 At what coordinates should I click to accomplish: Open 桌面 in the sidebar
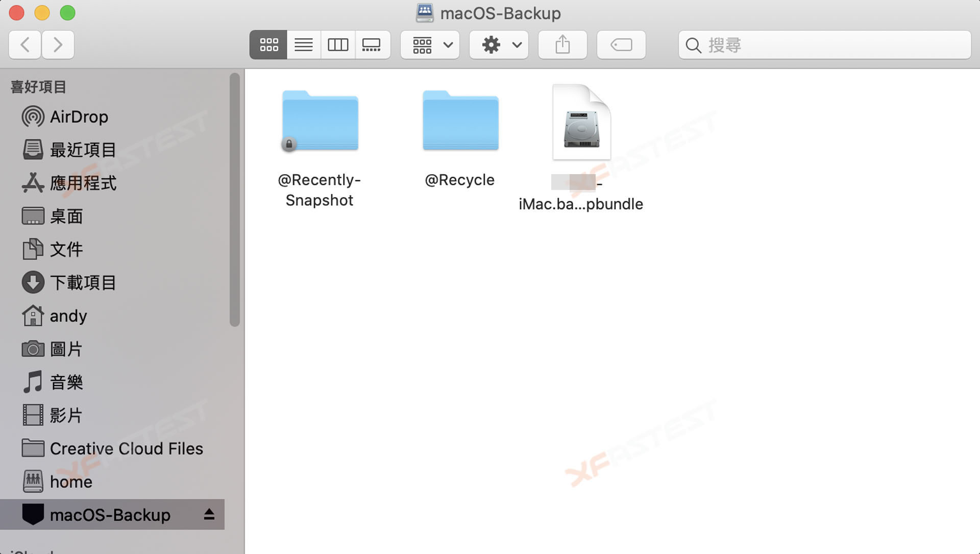tap(112, 216)
